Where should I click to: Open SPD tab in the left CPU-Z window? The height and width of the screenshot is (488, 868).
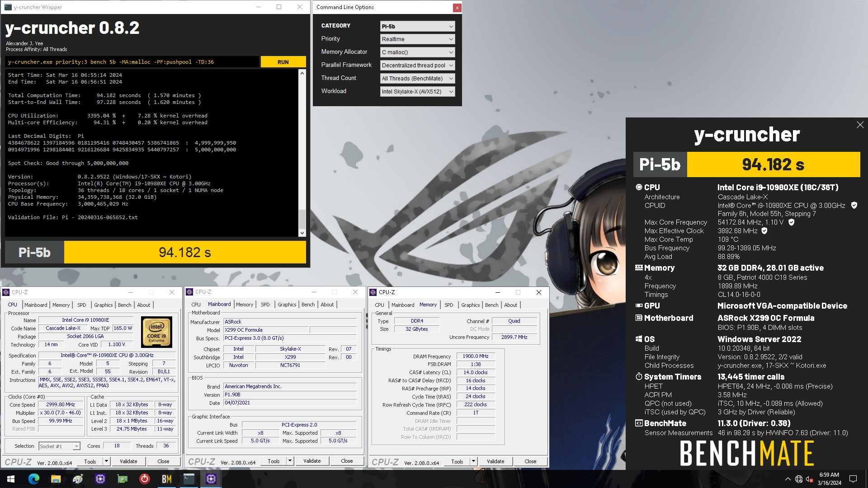point(82,305)
